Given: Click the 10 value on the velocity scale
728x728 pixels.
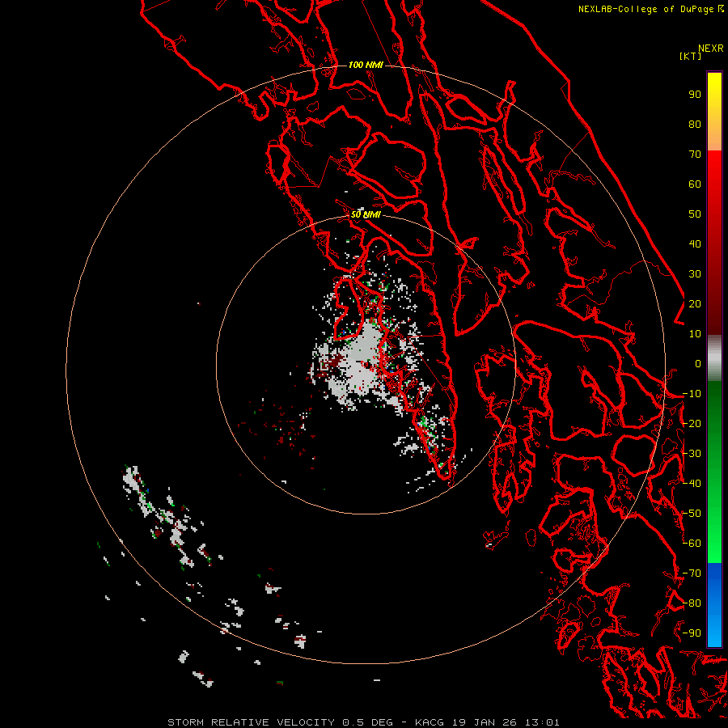Looking at the screenshot, I should [695, 334].
